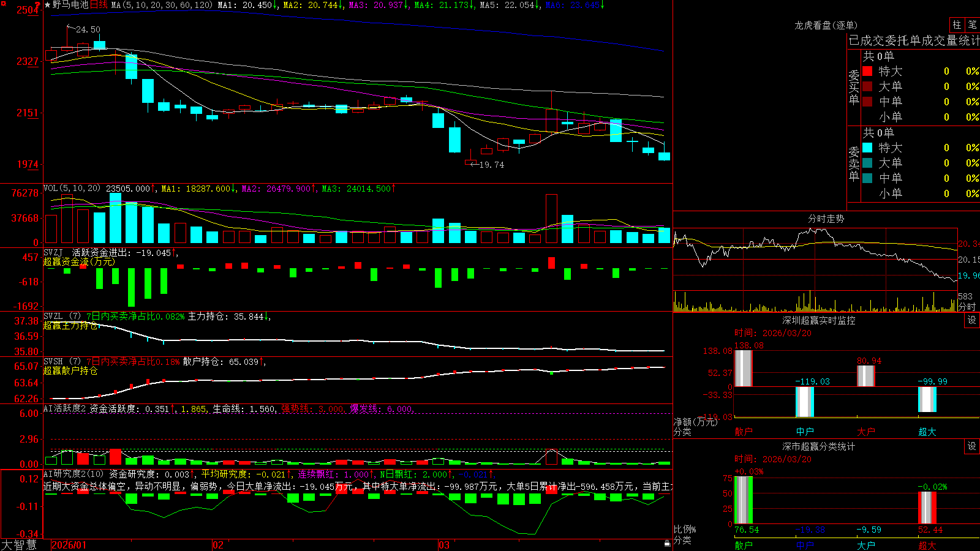Open the MA(5,10,20,30,60,120) indicator parameters

(x=162, y=5)
